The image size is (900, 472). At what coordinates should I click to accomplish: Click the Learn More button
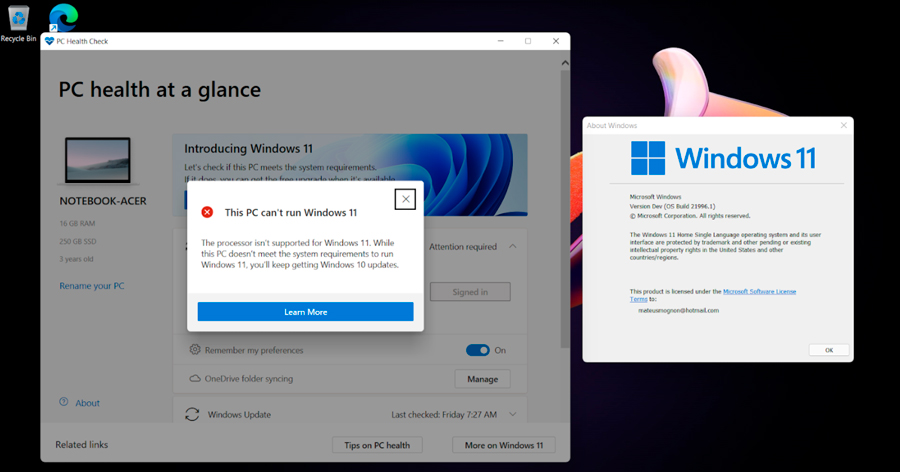point(305,312)
